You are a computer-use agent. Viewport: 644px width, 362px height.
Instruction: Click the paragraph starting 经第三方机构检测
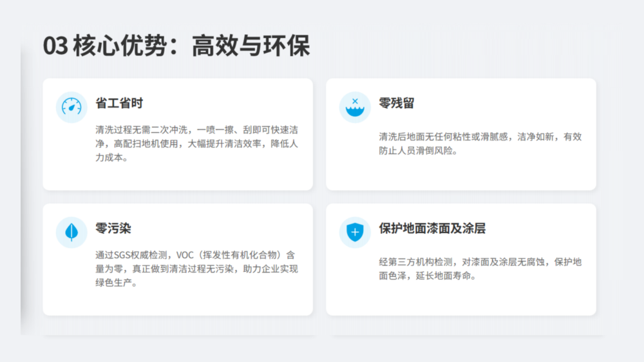(x=480, y=269)
